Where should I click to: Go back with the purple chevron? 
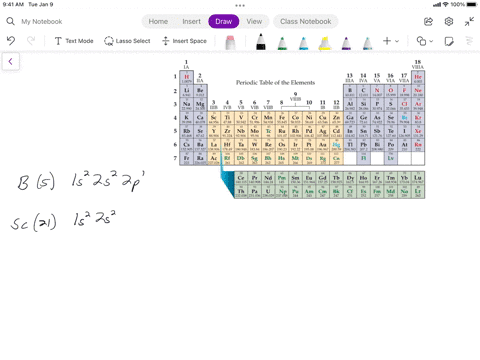point(11,61)
